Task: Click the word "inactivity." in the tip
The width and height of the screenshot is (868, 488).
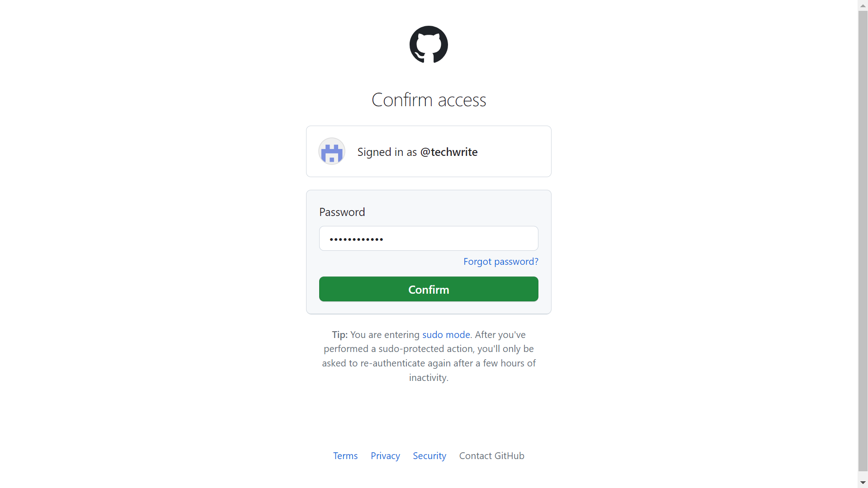Action: pos(429,378)
